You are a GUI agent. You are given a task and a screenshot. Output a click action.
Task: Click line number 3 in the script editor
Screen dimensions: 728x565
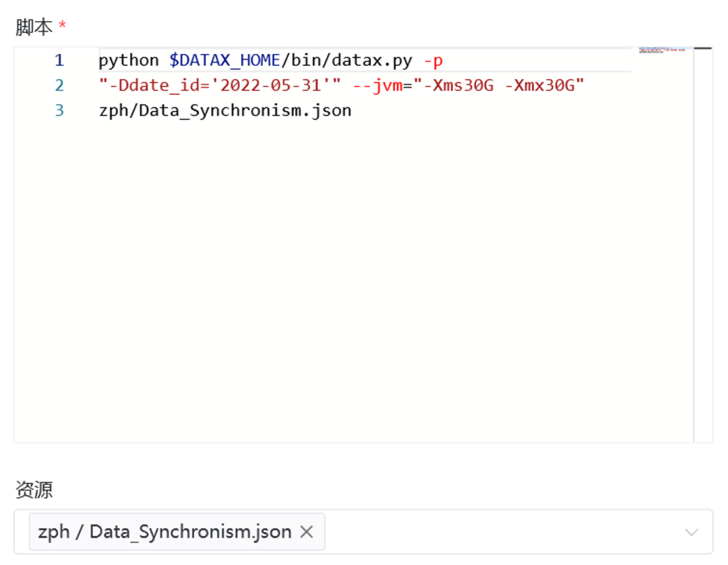click(59, 111)
